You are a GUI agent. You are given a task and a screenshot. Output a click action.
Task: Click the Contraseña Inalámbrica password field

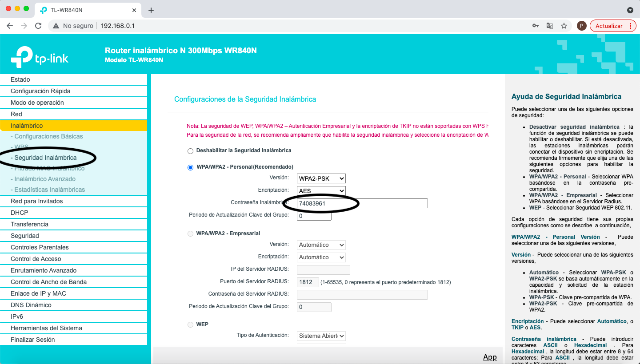coord(362,203)
